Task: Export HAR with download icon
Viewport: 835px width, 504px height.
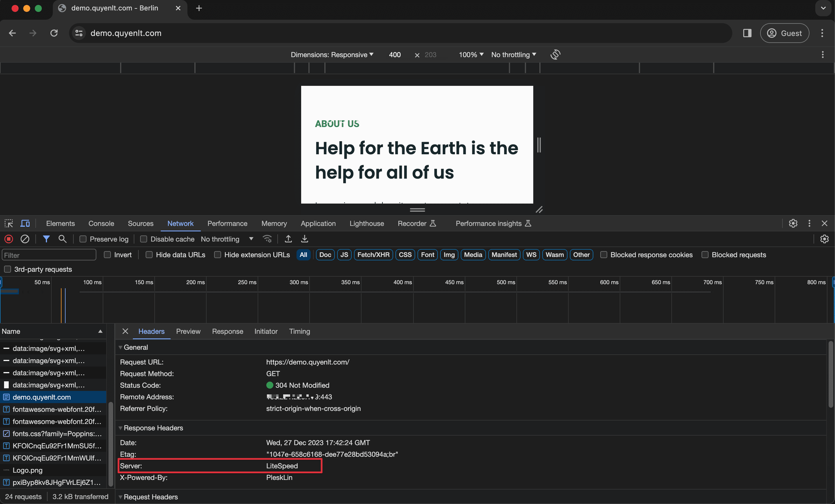Action: tap(305, 239)
